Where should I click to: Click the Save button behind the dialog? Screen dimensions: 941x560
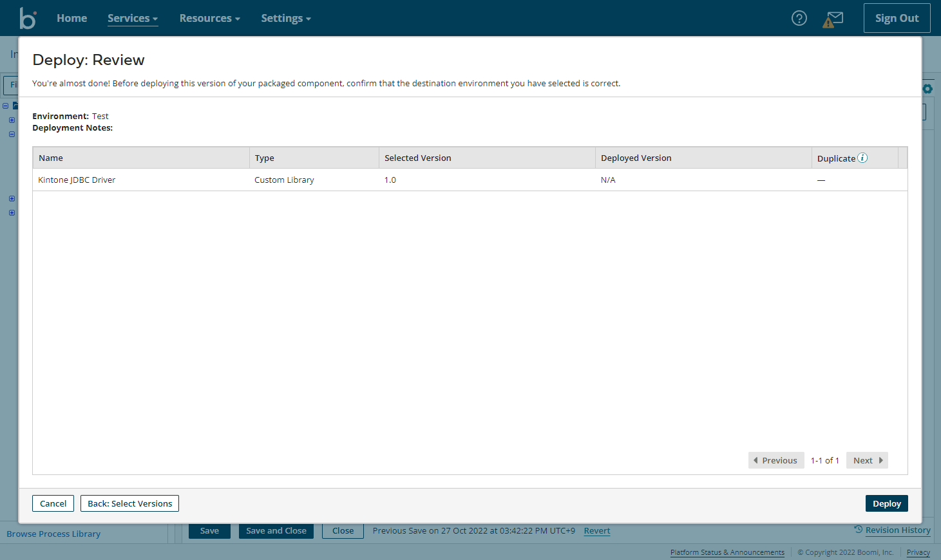pyautogui.click(x=209, y=531)
